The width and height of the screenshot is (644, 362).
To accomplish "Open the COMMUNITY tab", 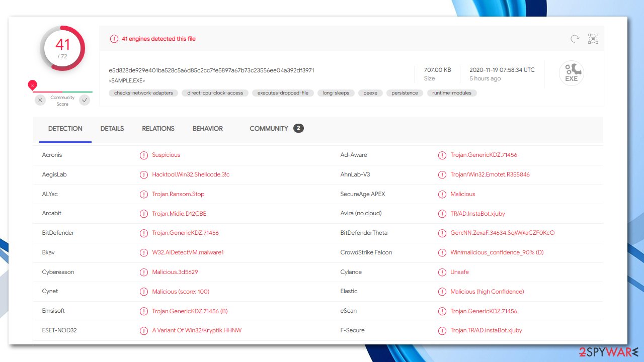I will [x=269, y=129].
